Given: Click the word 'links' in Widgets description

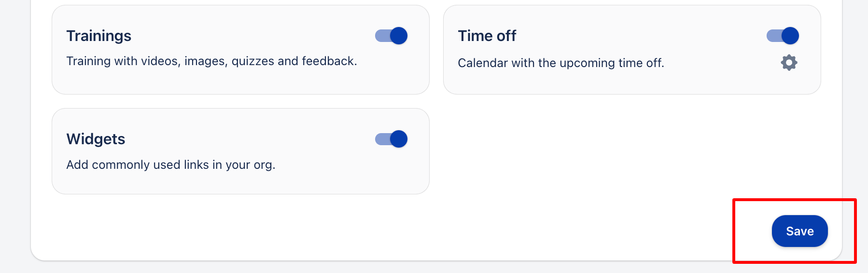Looking at the screenshot, I should pyautogui.click(x=196, y=165).
